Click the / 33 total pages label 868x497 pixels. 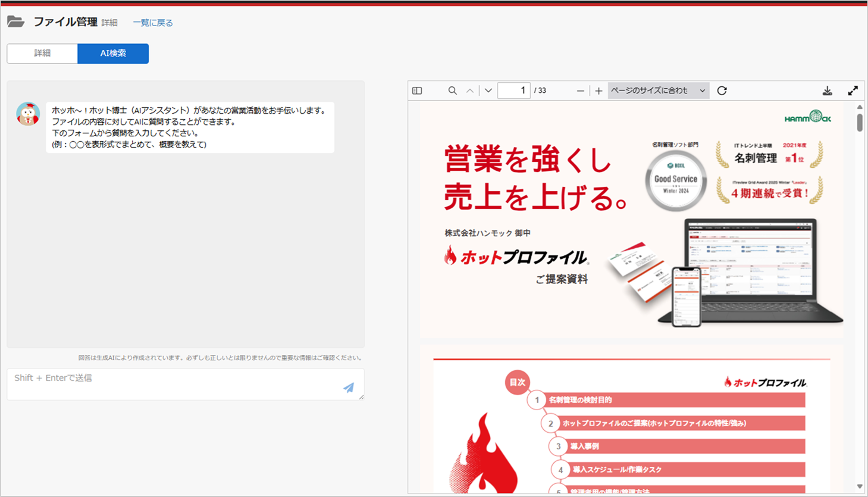540,90
